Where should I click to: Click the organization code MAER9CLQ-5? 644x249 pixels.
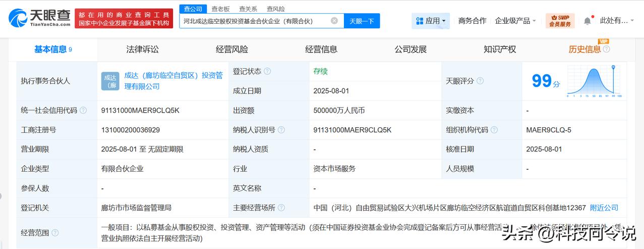(x=549, y=130)
